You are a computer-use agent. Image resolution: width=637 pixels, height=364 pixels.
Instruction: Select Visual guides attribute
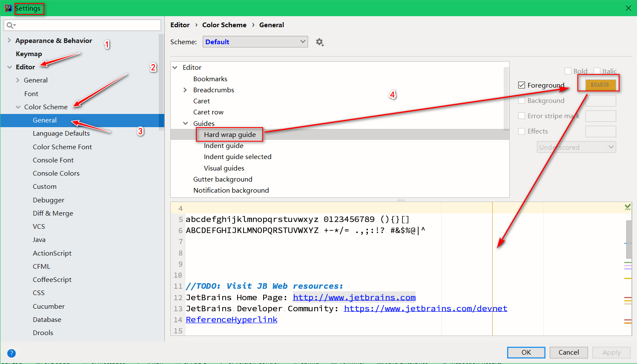[x=224, y=168]
